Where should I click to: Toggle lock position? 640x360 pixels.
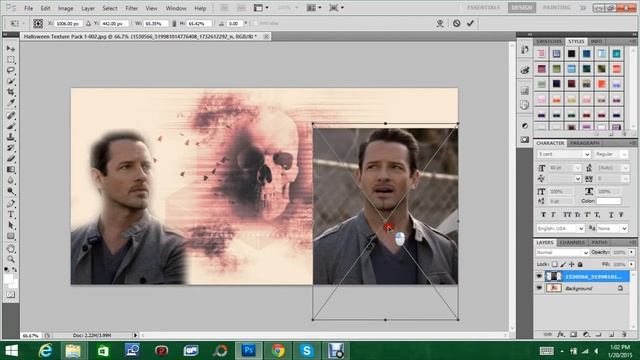click(x=571, y=264)
